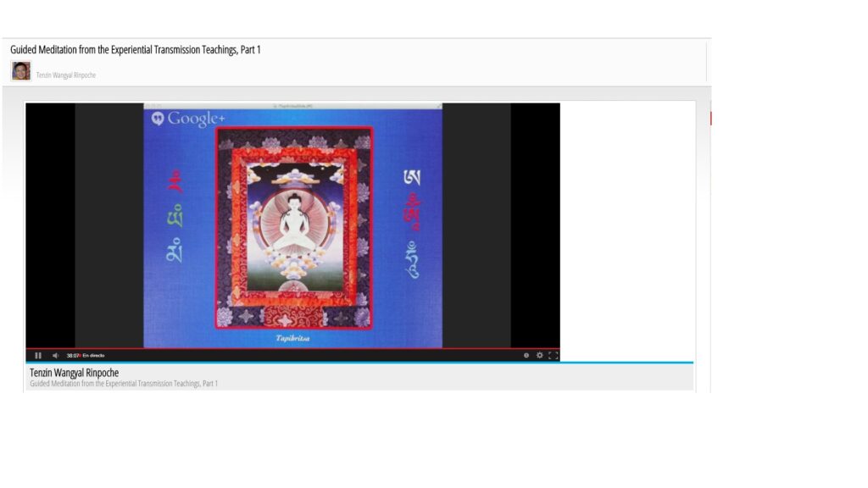Click the red video progress bar

(292, 349)
